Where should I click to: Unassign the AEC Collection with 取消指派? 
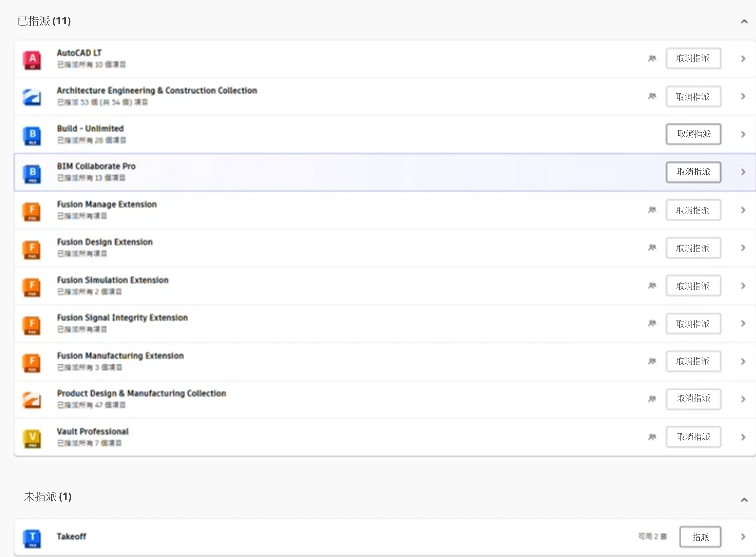point(693,97)
